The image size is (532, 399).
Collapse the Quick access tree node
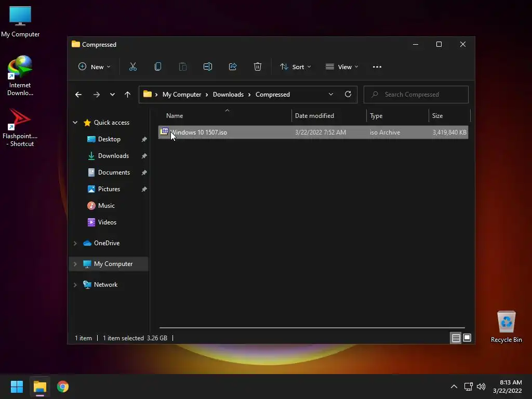point(75,123)
